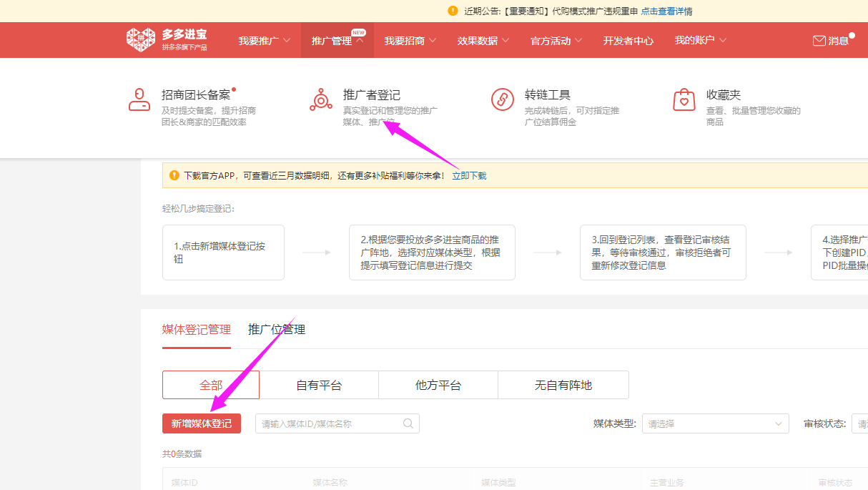
Task: Expand the 我要推广 menu
Action: [265, 41]
